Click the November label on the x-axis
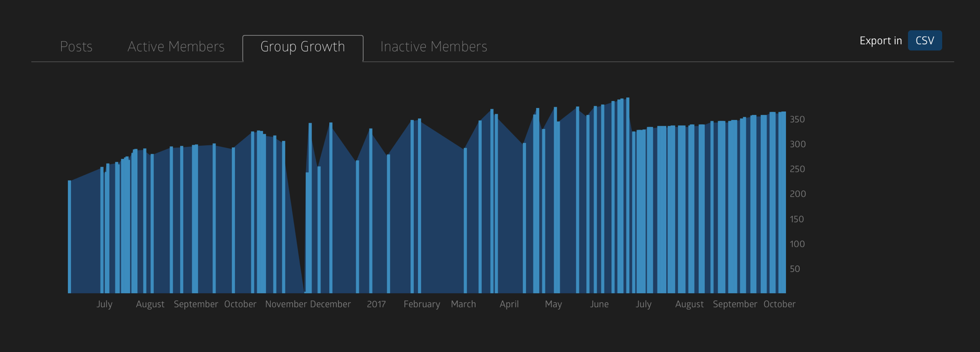 coord(286,304)
